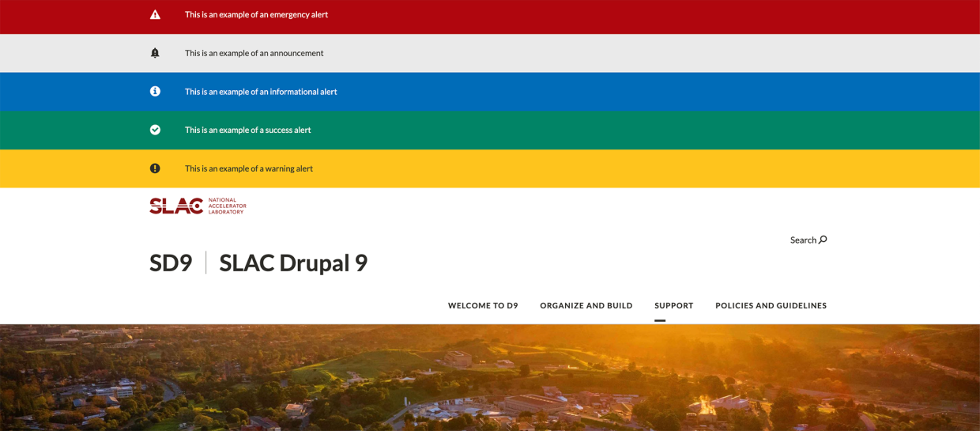Click the announcement bell icon

[155, 53]
